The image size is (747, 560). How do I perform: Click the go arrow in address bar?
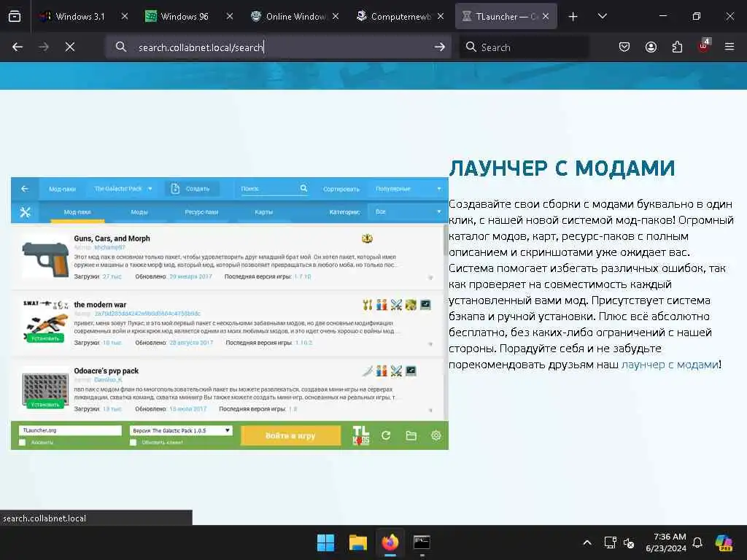click(x=440, y=47)
